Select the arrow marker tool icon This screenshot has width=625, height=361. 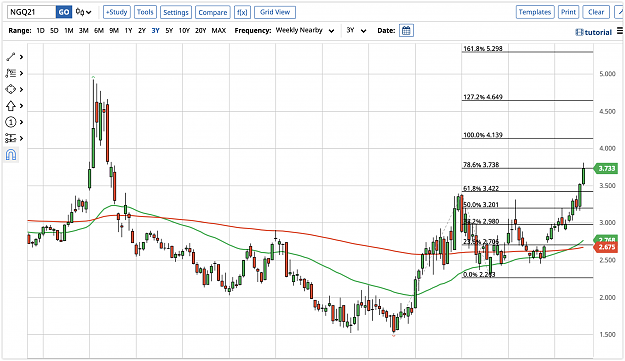(x=11, y=106)
